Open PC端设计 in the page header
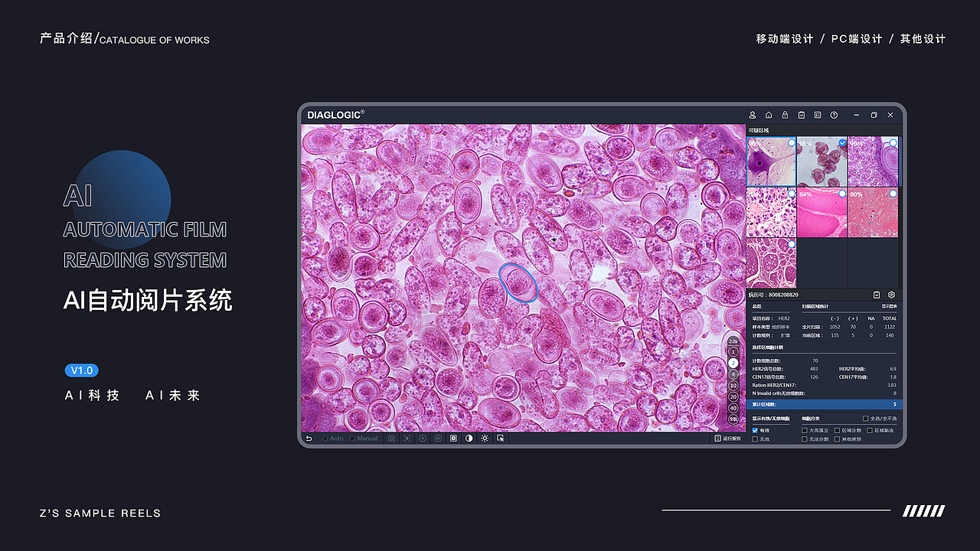Screen dimensions: 980x551 coord(857,39)
